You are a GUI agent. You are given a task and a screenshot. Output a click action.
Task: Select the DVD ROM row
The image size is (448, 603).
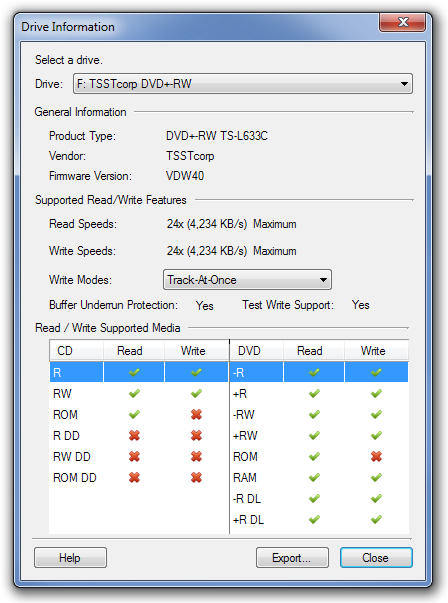[x=319, y=456]
